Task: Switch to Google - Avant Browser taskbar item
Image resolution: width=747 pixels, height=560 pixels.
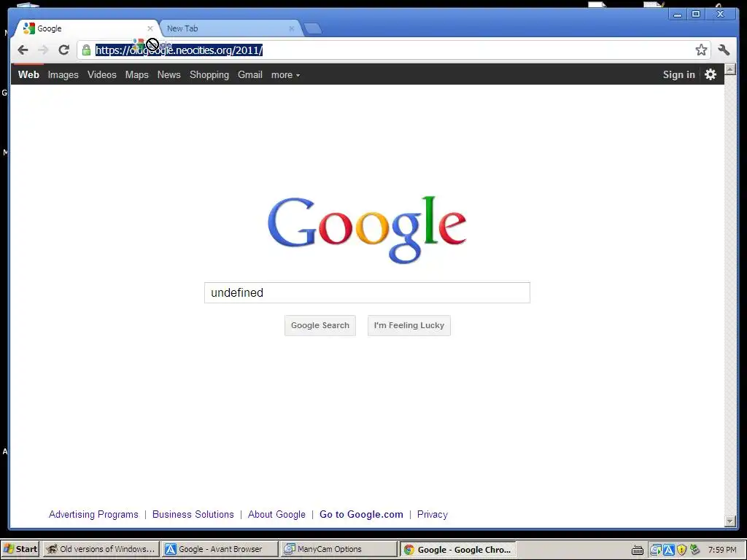Action: click(x=220, y=549)
